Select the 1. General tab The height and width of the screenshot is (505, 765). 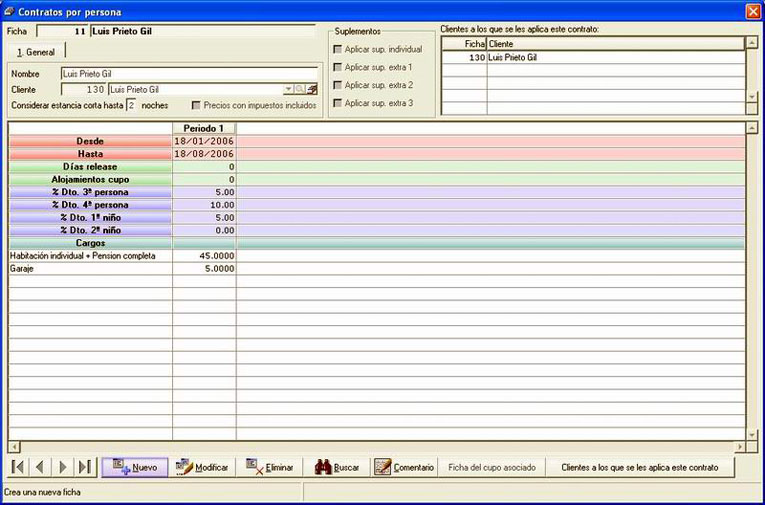(36, 52)
